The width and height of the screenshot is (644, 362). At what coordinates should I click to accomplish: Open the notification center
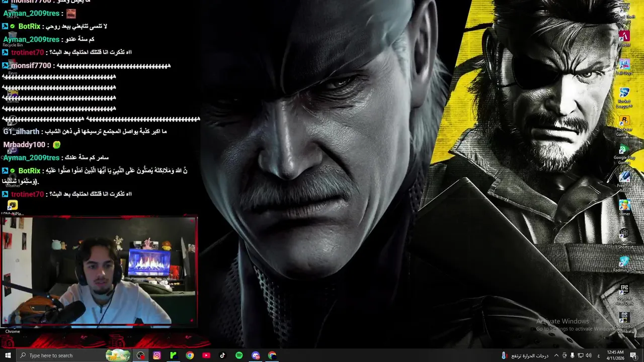coord(633,355)
